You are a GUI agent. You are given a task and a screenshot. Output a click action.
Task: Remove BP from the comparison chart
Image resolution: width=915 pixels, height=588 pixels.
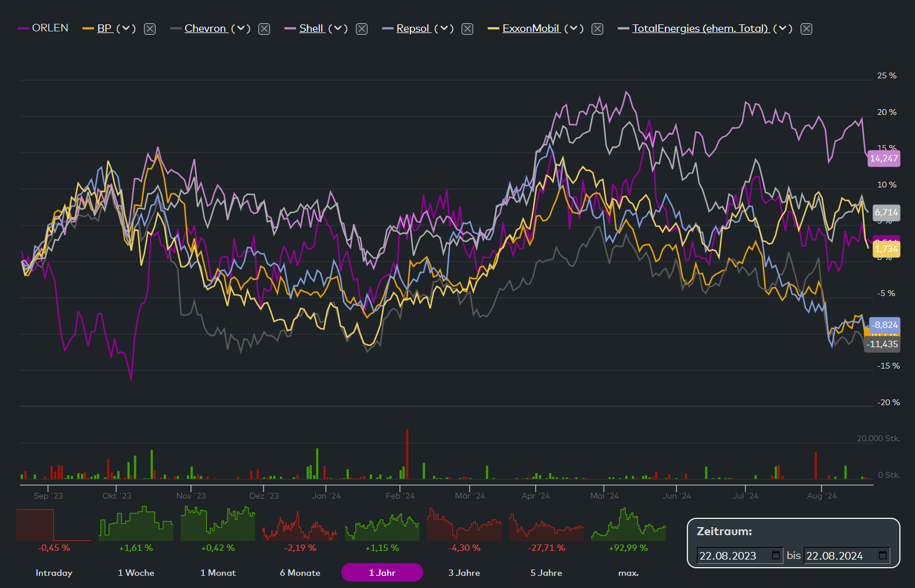pyautogui.click(x=150, y=29)
